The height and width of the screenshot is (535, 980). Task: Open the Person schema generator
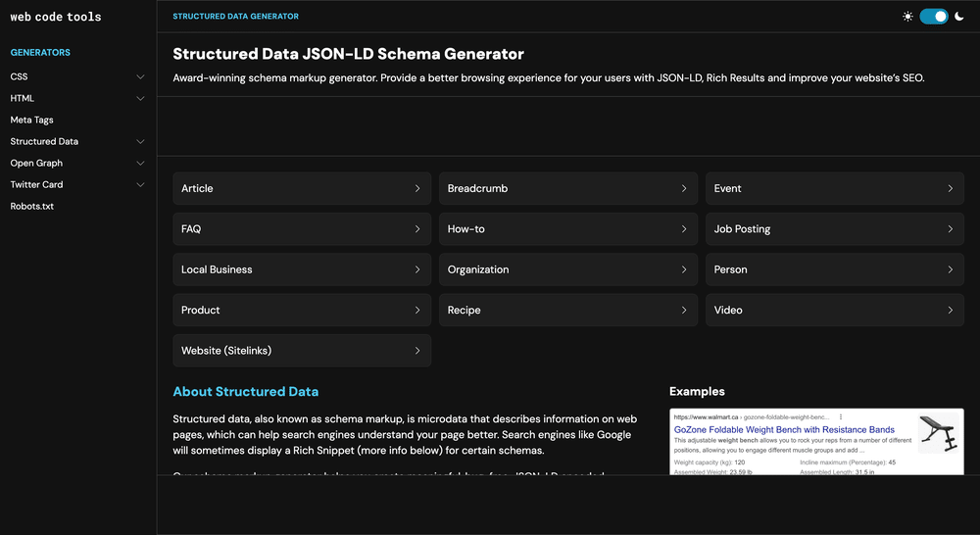click(835, 269)
